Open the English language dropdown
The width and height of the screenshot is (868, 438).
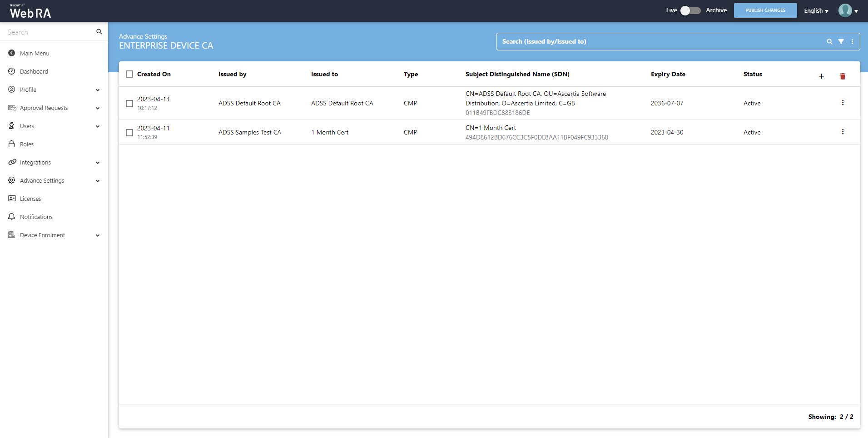pyautogui.click(x=816, y=11)
